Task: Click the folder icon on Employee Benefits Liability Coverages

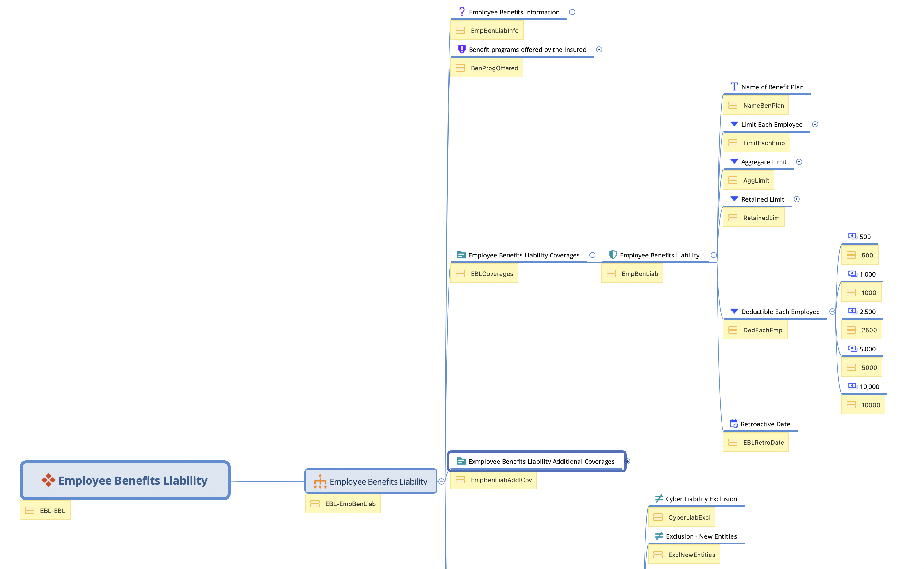Action: coord(461,255)
